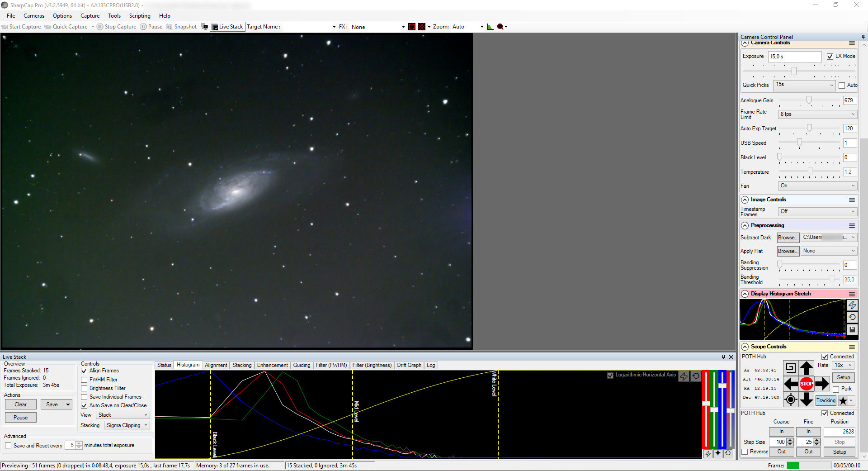Click the save disk icon in Display Histogram Stretch

(852, 330)
